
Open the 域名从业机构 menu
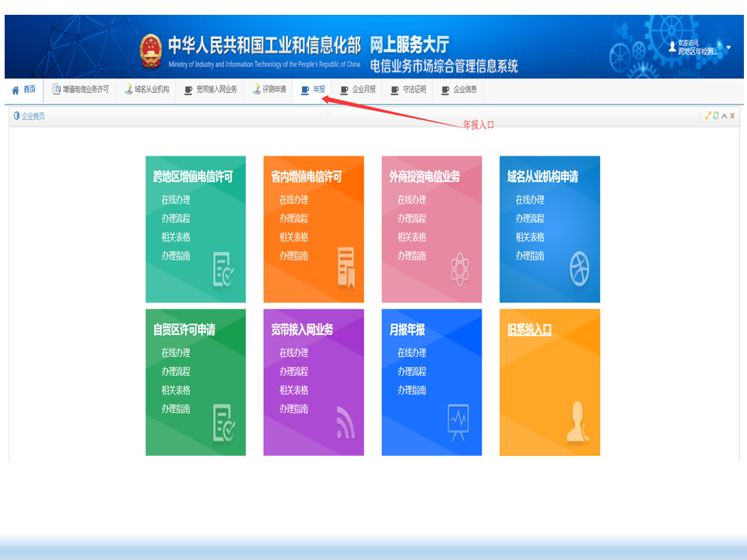click(x=147, y=89)
